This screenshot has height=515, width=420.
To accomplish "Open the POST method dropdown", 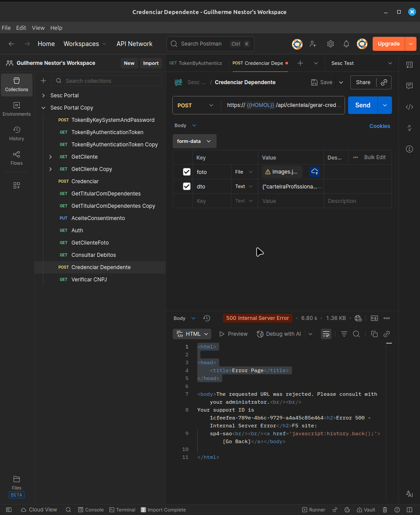I will (x=196, y=105).
